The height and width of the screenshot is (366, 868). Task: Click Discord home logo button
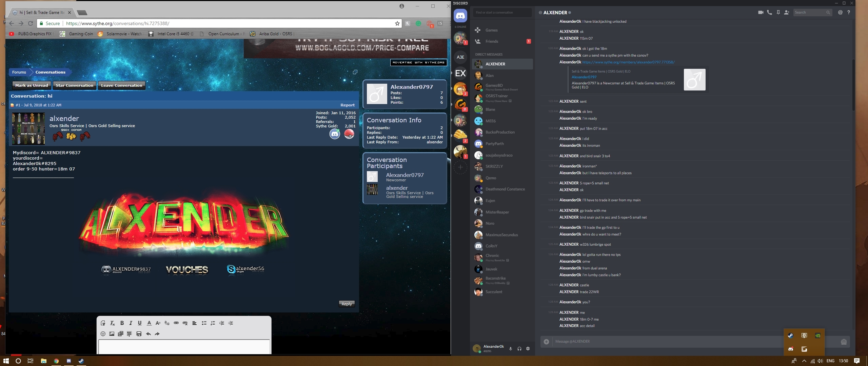[460, 16]
